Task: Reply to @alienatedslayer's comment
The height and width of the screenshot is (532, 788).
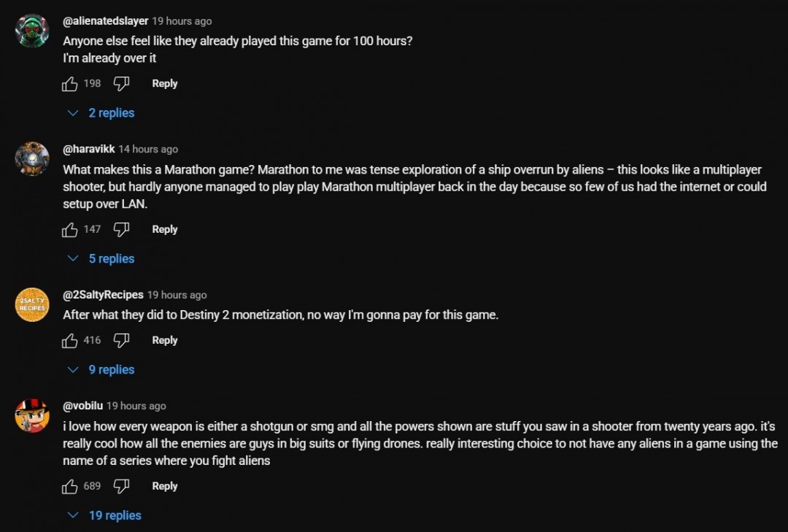Action: (x=165, y=84)
